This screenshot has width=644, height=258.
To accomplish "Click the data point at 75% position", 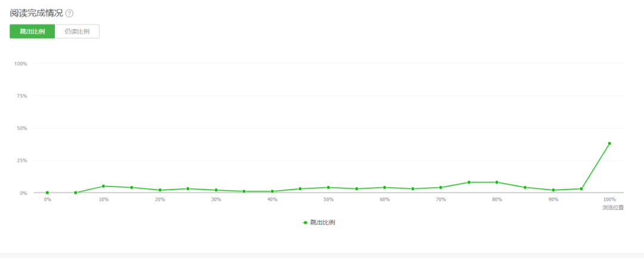I will (469, 182).
